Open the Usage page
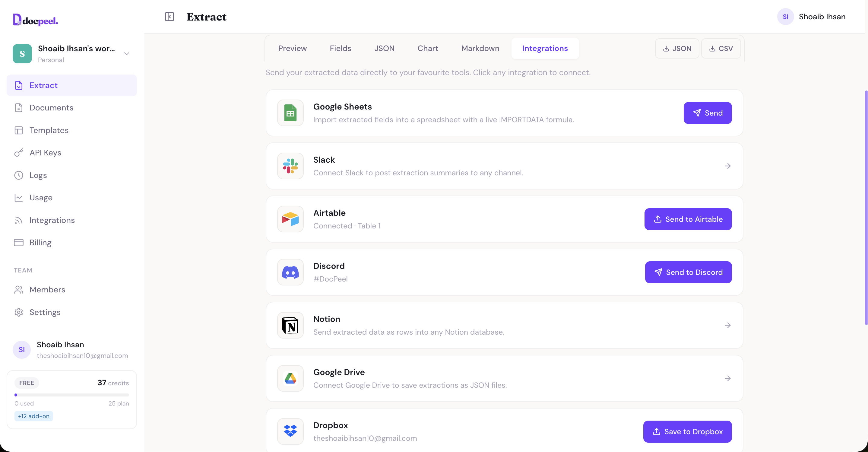The height and width of the screenshot is (452, 868). (x=72, y=198)
